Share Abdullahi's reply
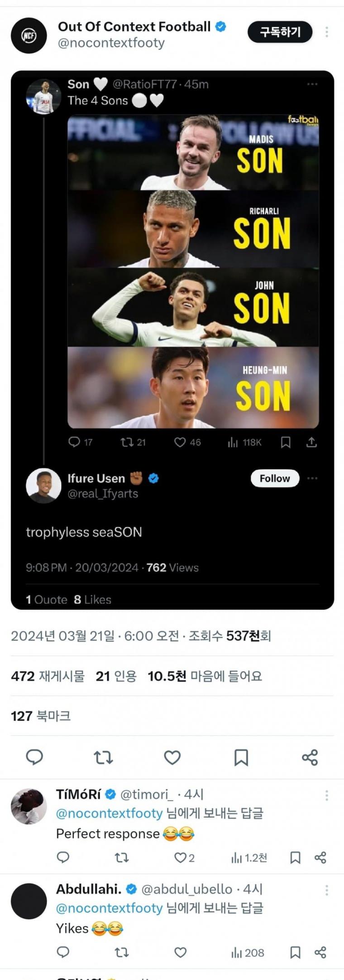The width and height of the screenshot is (344, 980). pos(320,952)
